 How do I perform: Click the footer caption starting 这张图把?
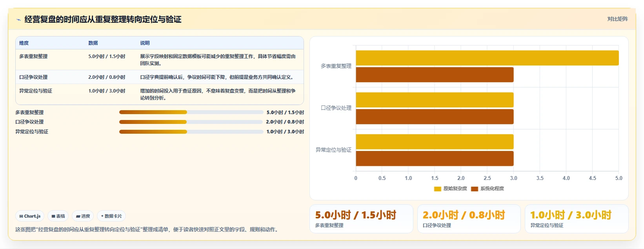147,230
